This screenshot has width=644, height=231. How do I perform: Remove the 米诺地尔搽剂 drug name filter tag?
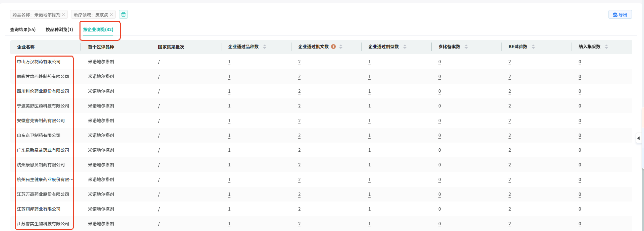point(63,15)
